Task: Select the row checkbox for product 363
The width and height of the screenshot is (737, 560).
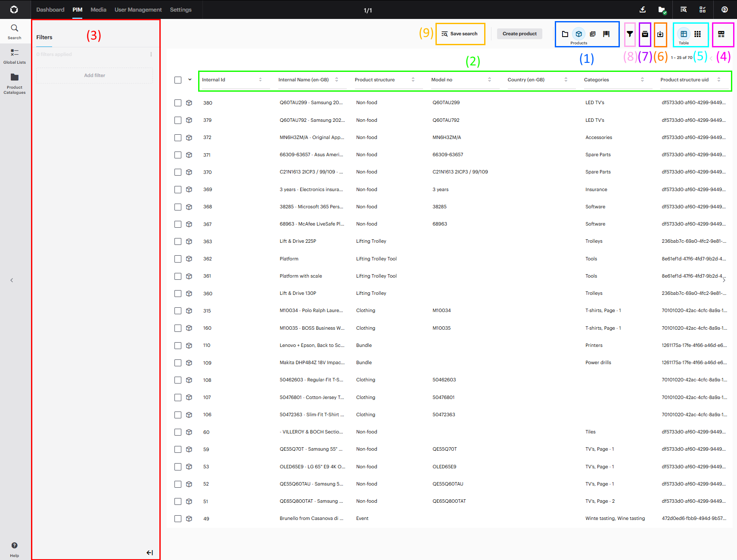Action: 178,241
